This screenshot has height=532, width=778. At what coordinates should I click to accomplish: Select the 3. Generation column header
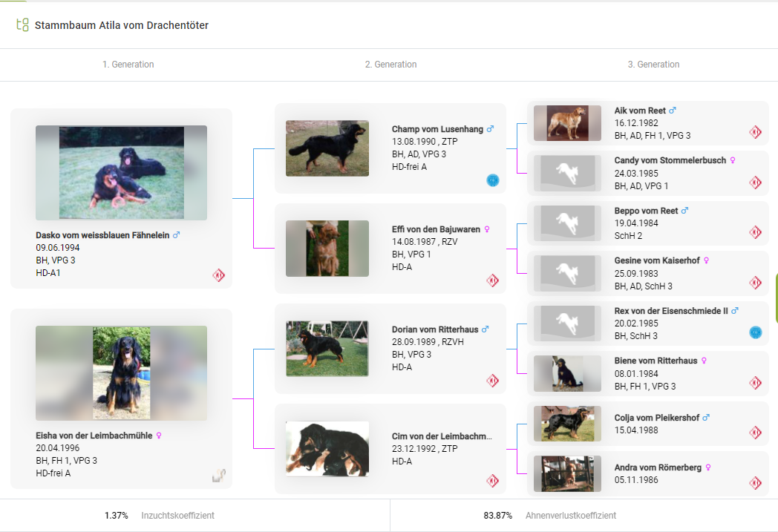pos(653,65)
